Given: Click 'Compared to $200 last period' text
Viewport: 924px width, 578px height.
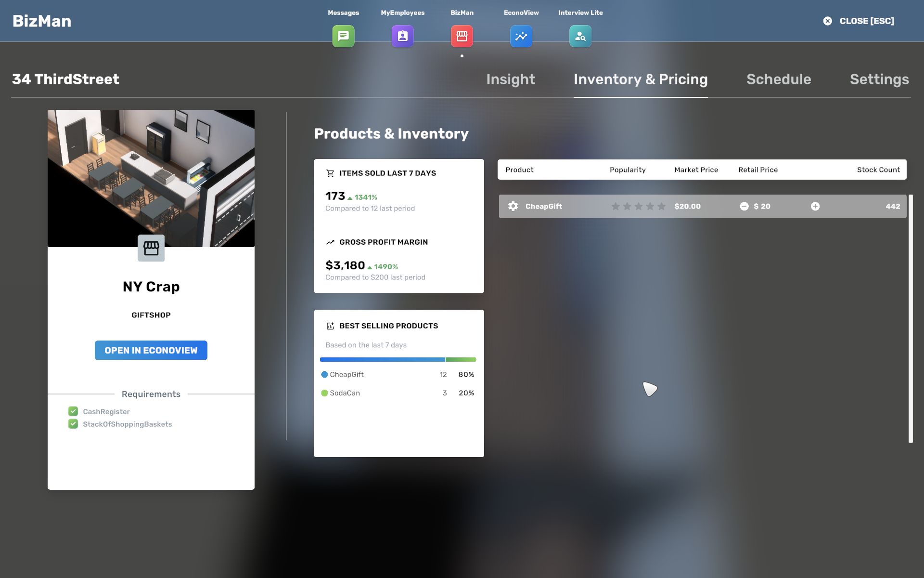Looking at the screenshot, I should pyautogui.click(x=375, y=277).
